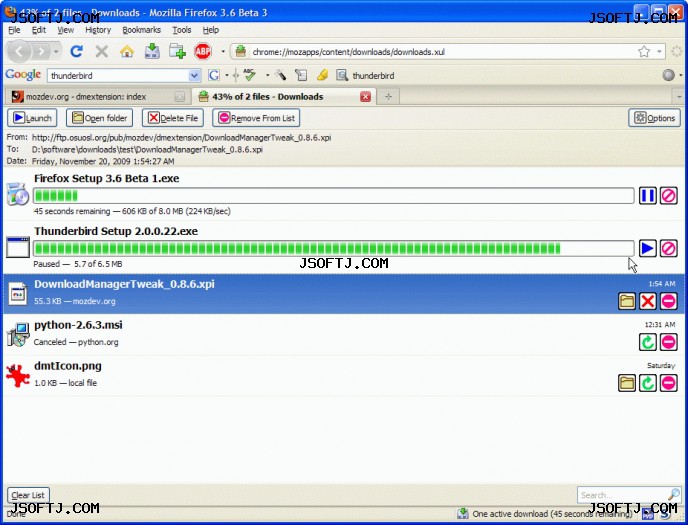Image resolution: width=688 pixels, height=525 pixels.
Task: Select the 43% of 2 files Downloads tab
Action: 283,96
